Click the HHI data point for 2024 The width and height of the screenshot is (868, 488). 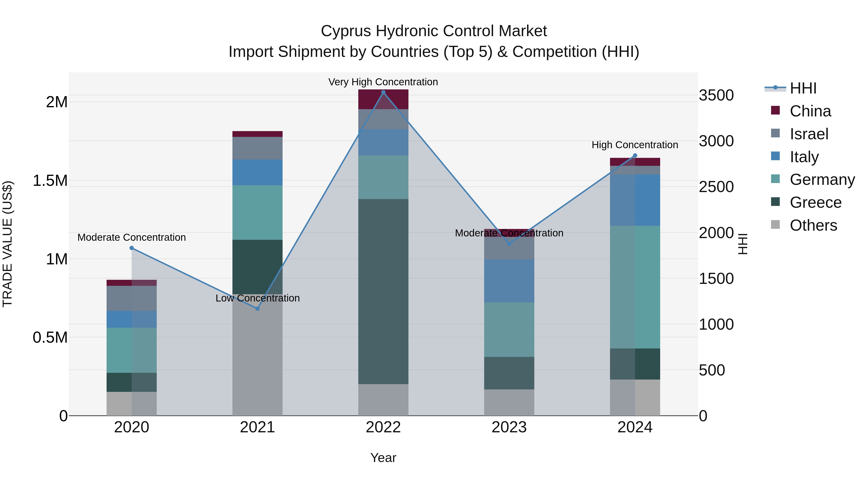(635, 156)
